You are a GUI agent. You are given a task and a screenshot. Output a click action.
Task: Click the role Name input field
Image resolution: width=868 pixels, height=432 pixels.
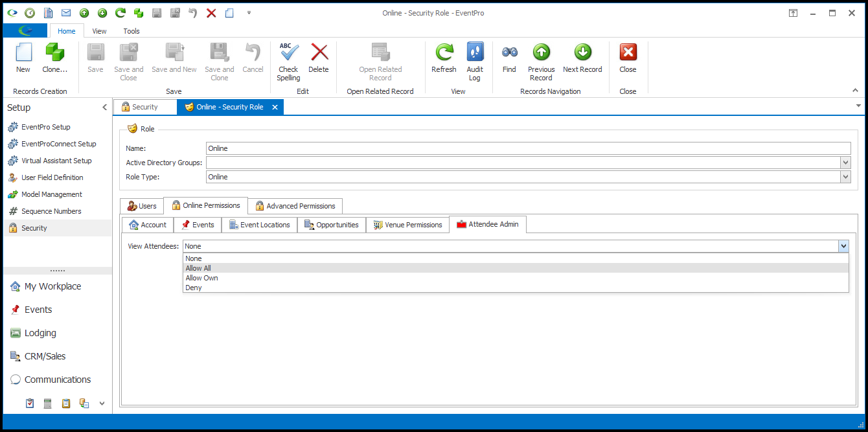(528, 148)
